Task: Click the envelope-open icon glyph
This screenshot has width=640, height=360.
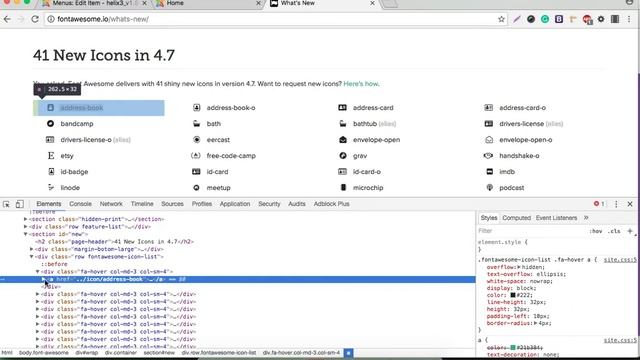Action: pos(343,140)
